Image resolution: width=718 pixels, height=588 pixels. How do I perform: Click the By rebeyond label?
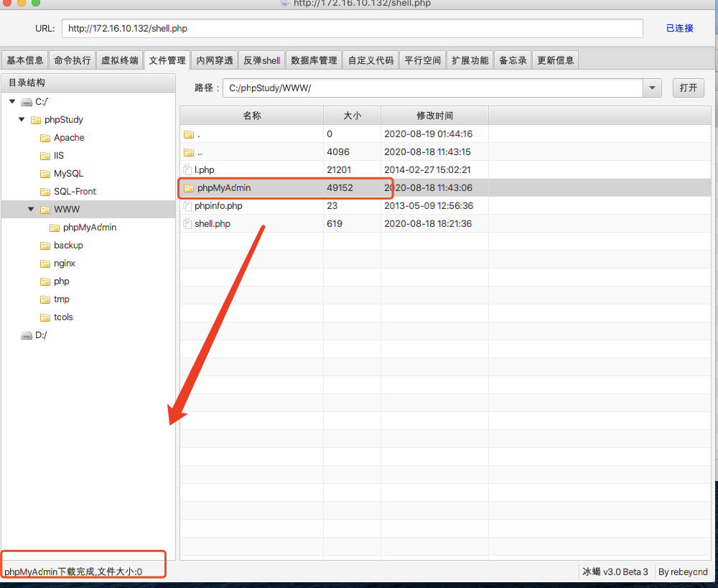[683, 571]
